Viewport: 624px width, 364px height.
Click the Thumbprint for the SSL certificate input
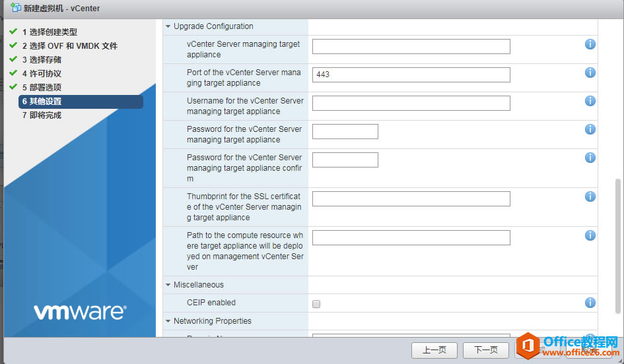point(411,198)
